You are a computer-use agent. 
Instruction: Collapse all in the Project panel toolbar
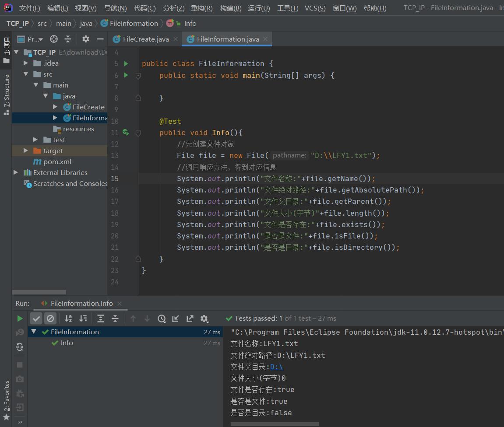(68, 39)
